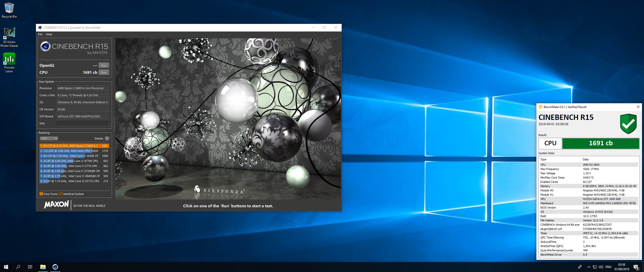
Task: Open File Explorer from the taskbar
Action: point(43,267)
